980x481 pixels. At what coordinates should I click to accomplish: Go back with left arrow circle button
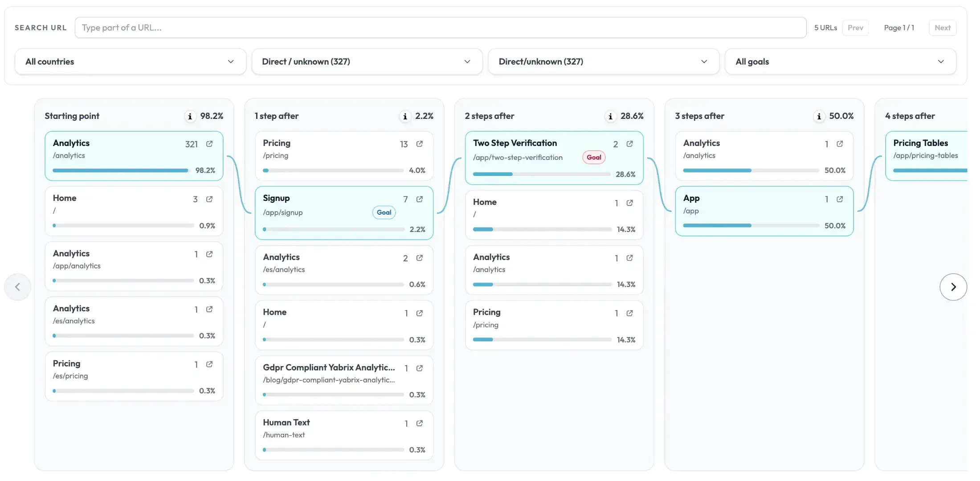point(18,287)
